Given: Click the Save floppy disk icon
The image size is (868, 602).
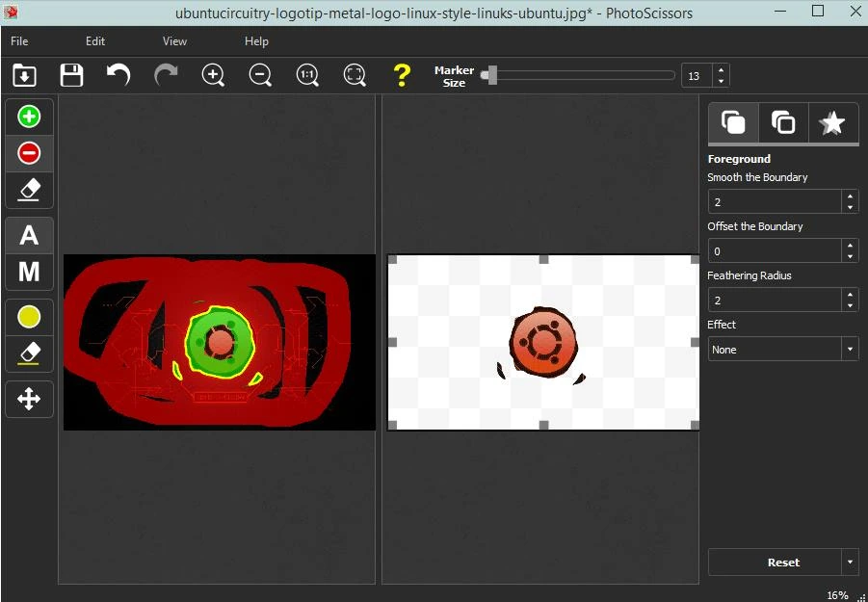Looking at the screenshot, I should tap(71, 75).
